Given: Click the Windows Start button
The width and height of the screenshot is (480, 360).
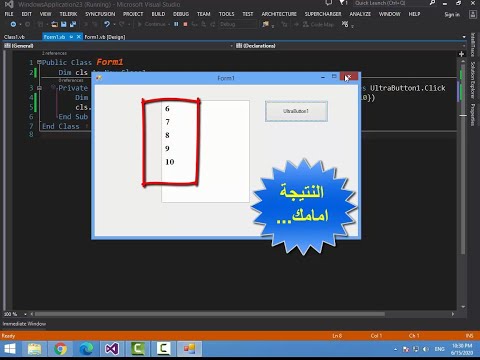Looking at the screenshot, I should click(10, 349).
